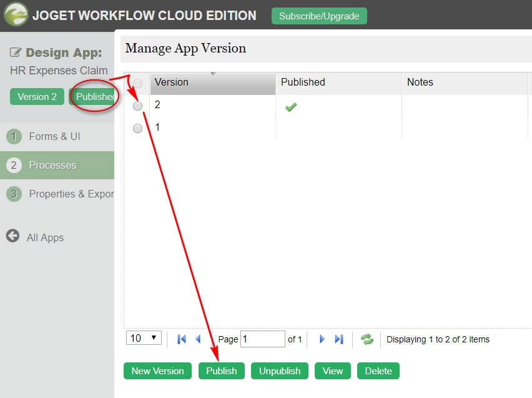
Task: Open Properties & Export section
Action: (x=57, y=194)
